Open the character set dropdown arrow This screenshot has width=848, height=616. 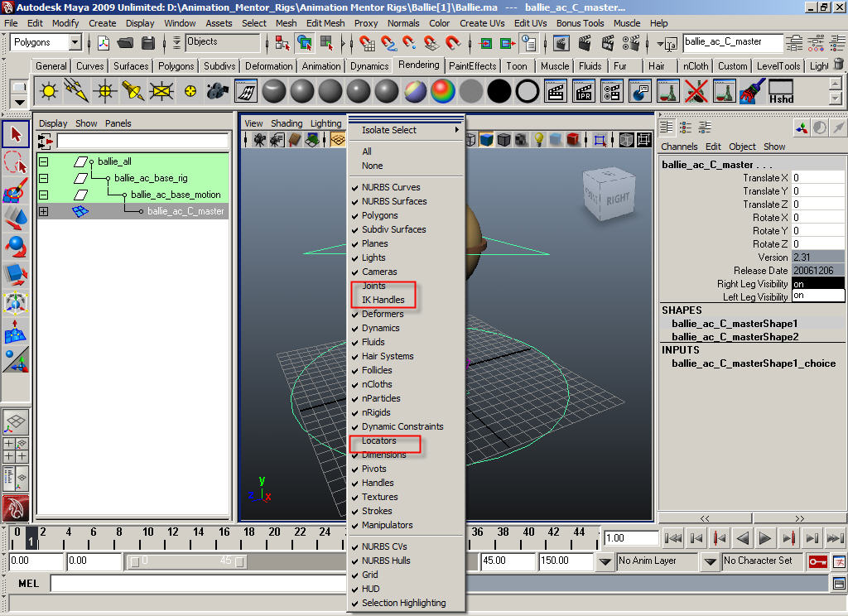click(710, 561)
